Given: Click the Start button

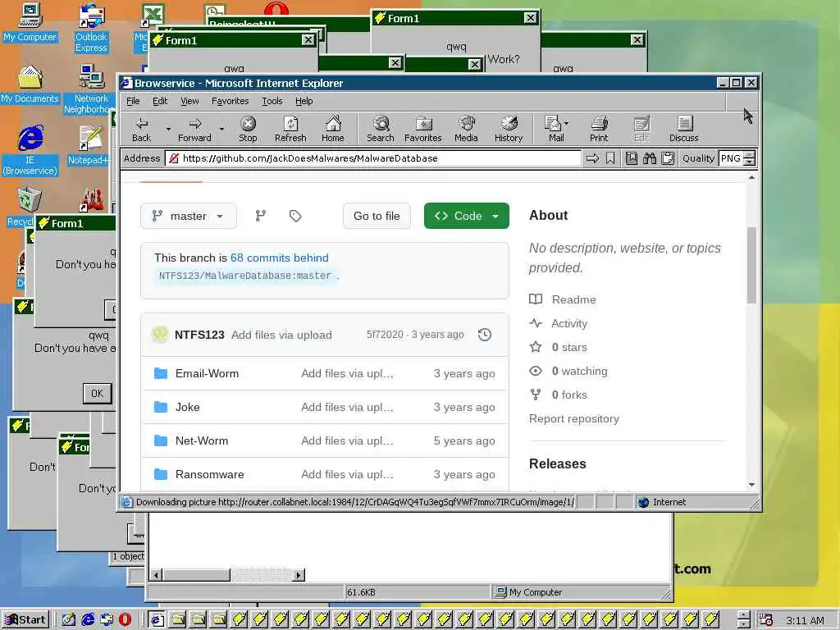Looking at the screenshot, I should (25, 619).
